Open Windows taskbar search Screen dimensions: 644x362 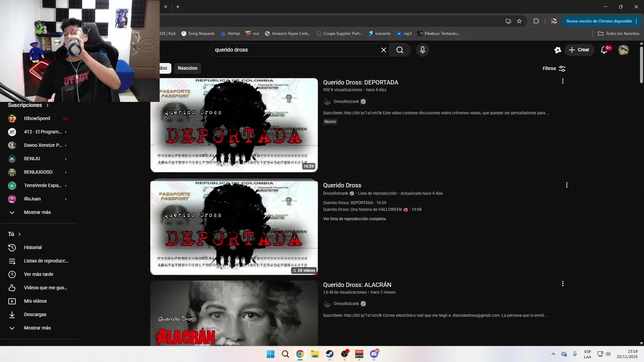(x=285, y=354)
